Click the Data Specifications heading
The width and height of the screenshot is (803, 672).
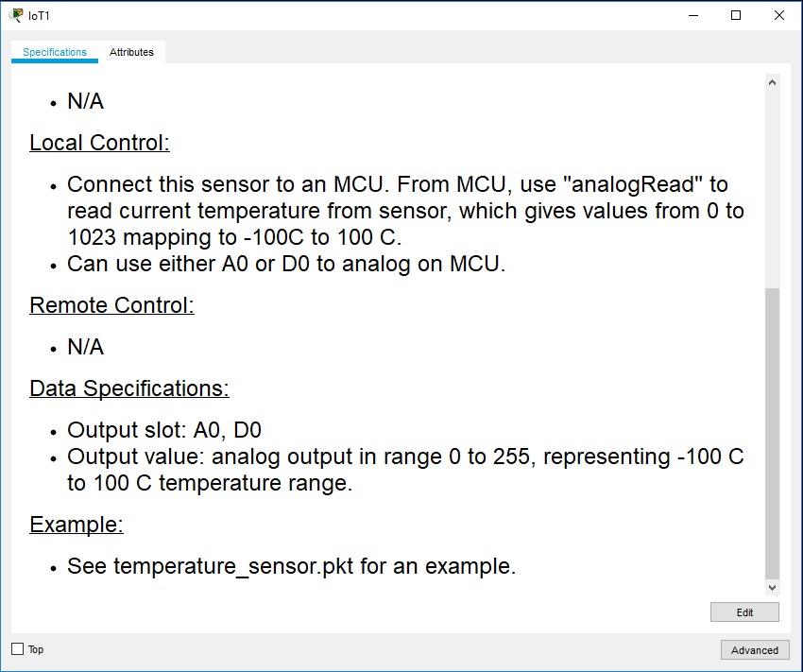pyautogui.click(x=129, y=388)
